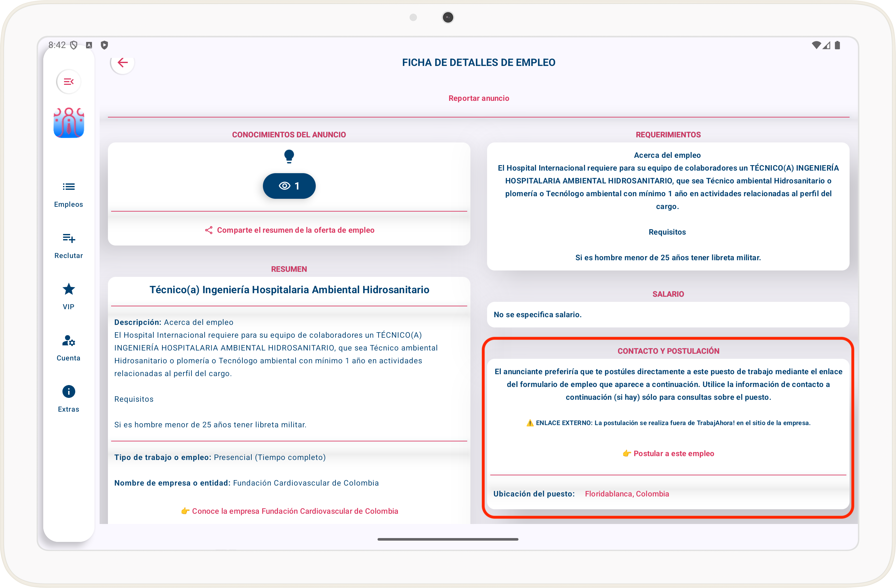Click the job title heading in Resumen
Image resolution: width=896 pixels, height=588 pixels.
(x=289, y=290)
